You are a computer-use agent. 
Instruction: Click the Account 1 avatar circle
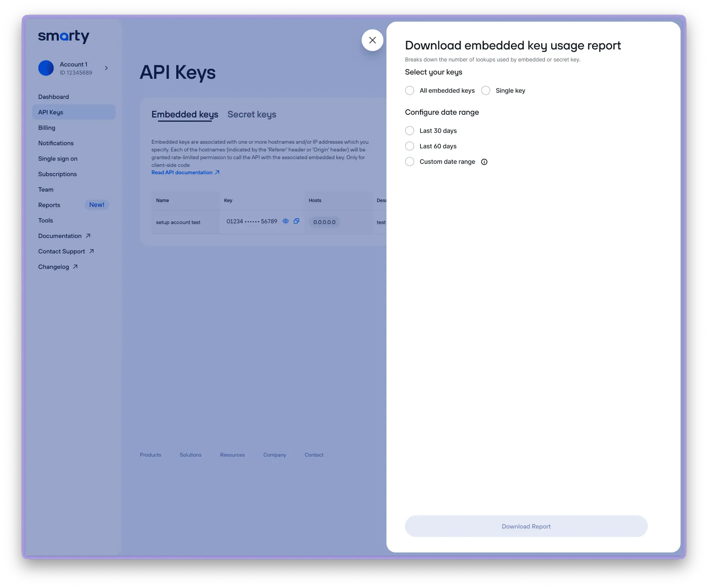tap(46, 68)
